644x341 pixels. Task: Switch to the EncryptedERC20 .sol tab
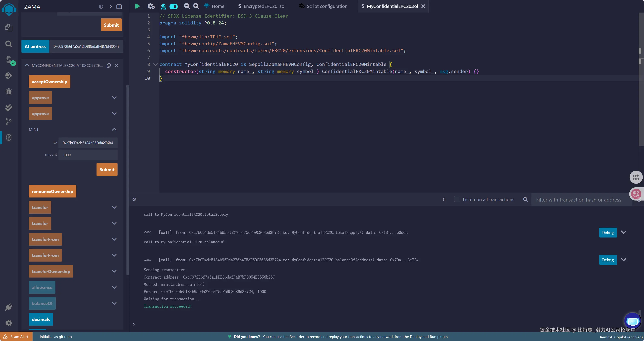(264, 6)
